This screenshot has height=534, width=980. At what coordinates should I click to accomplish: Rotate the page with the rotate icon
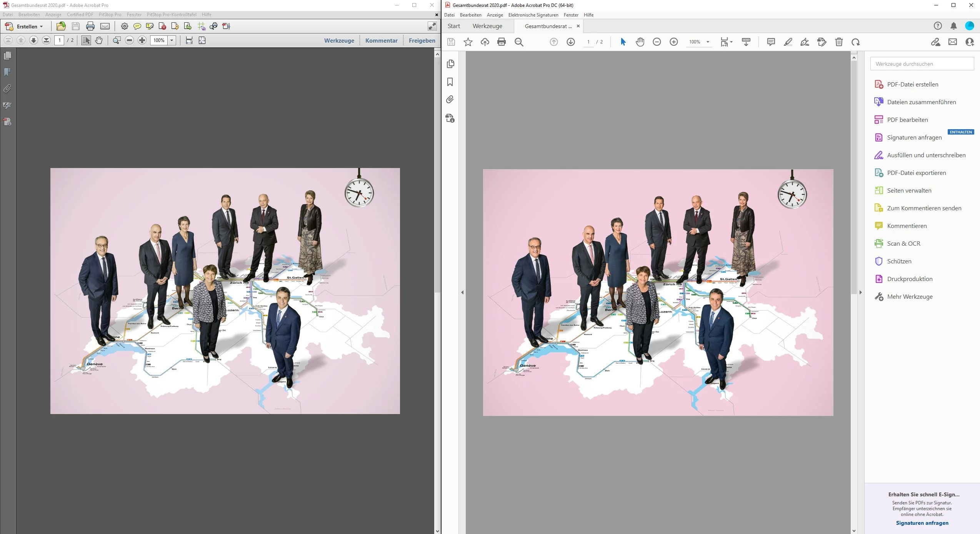pyautogui.click(x=855, y=42)
